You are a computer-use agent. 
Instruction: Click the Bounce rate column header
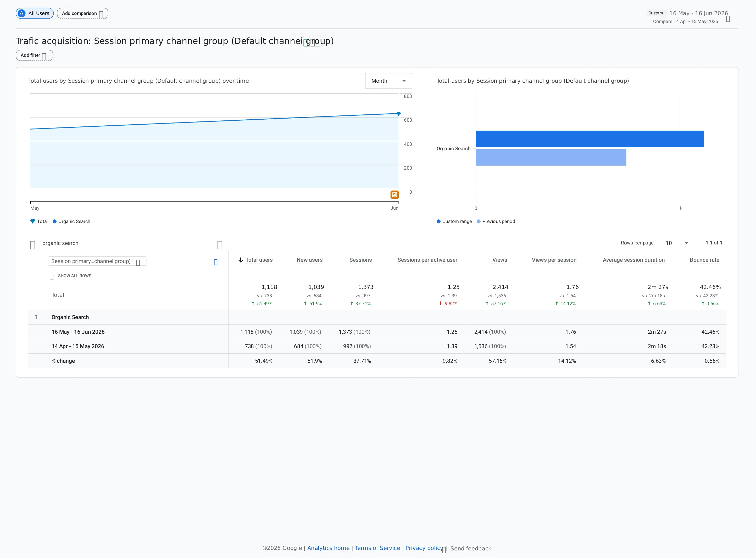[704, 260]
